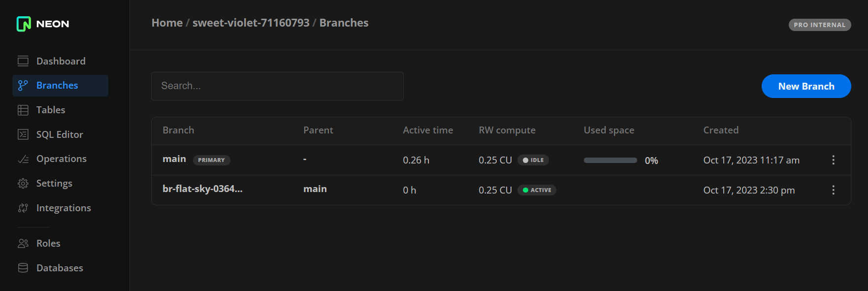
Task: Click the Integrations puzzle icon
Action: [x=23, y=208]
